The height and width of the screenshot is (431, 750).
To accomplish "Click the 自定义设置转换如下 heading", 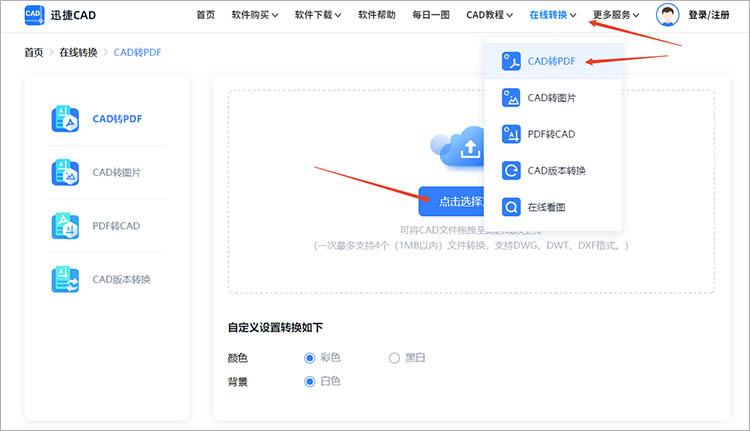I will pos(275,328).
